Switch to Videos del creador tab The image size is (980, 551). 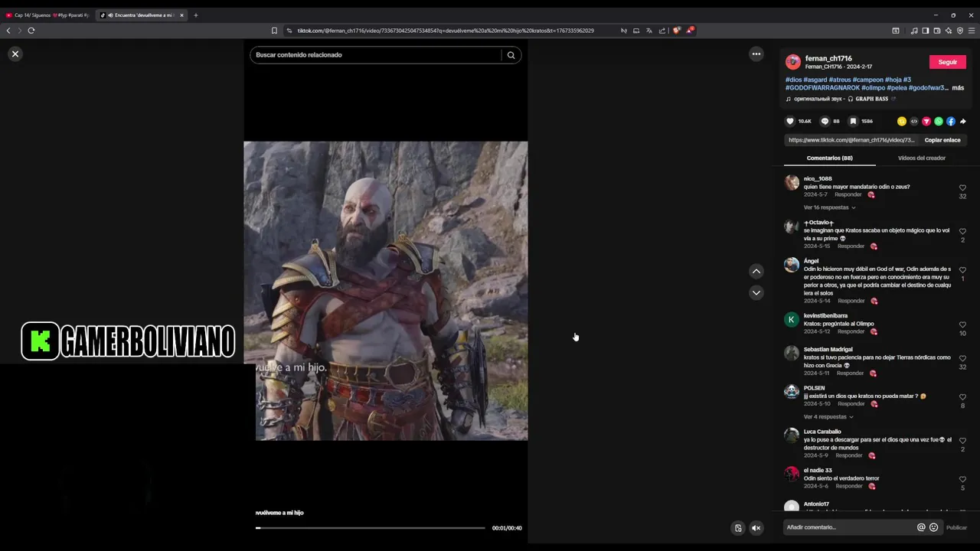(x=921, y=158)
